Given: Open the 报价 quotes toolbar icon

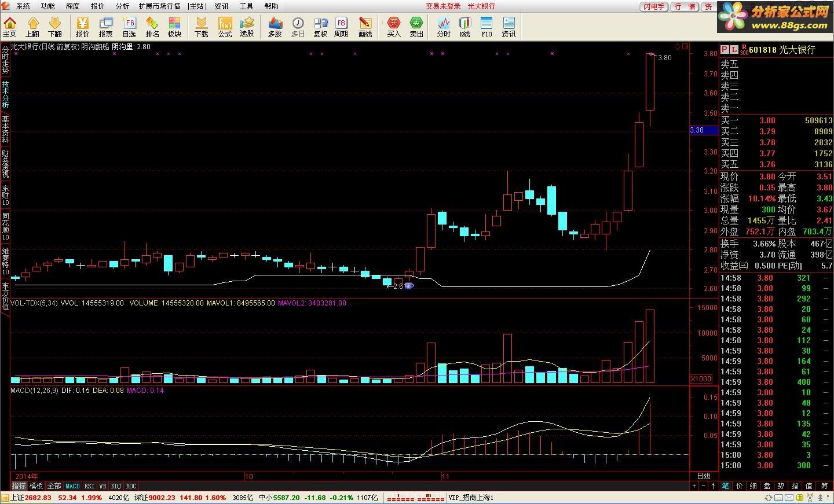Looking at the screenshot, I should pyautogui.click(x=83, y=27).
